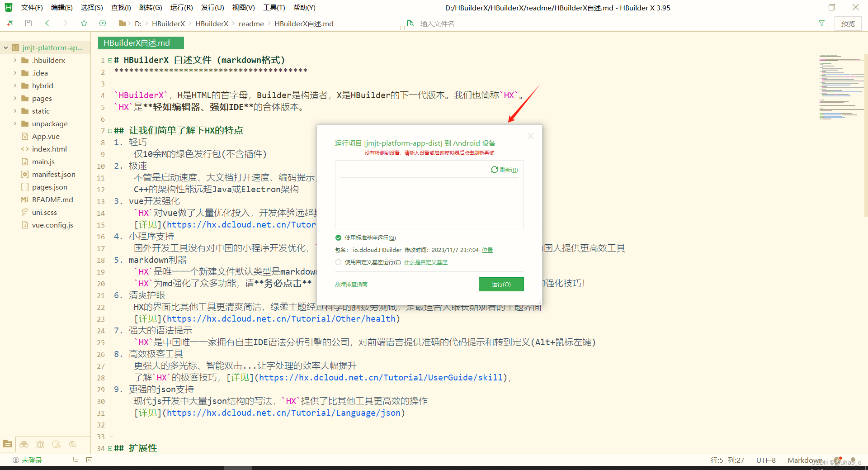868x470 pixels.
Task: Navigate back with the left arrow icon
Action: (47, 23)
